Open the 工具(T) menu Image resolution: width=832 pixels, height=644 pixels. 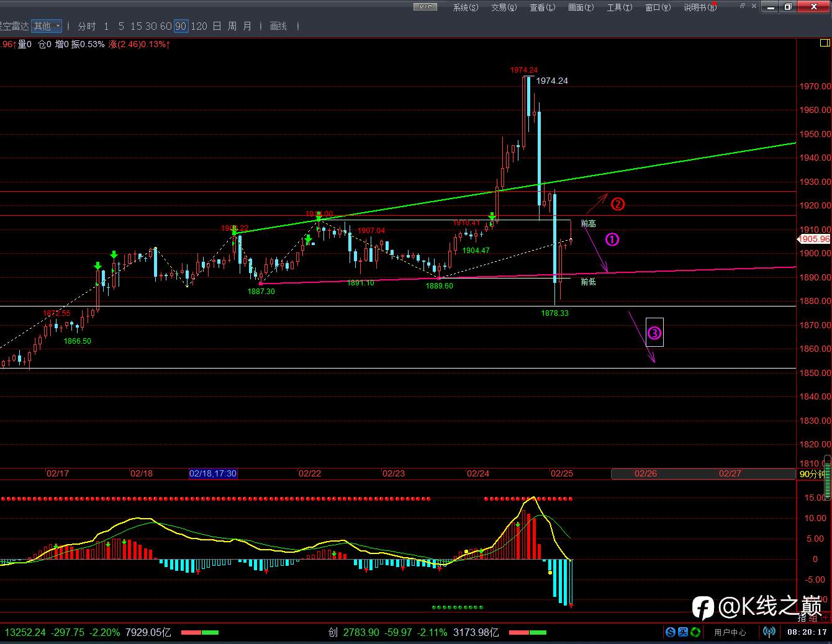pyautogui.click(x=619, y=7)
